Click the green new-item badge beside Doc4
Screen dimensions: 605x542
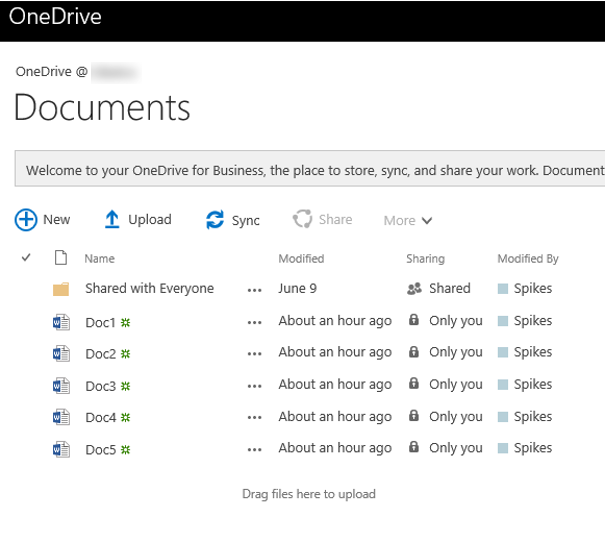(125, 417)
